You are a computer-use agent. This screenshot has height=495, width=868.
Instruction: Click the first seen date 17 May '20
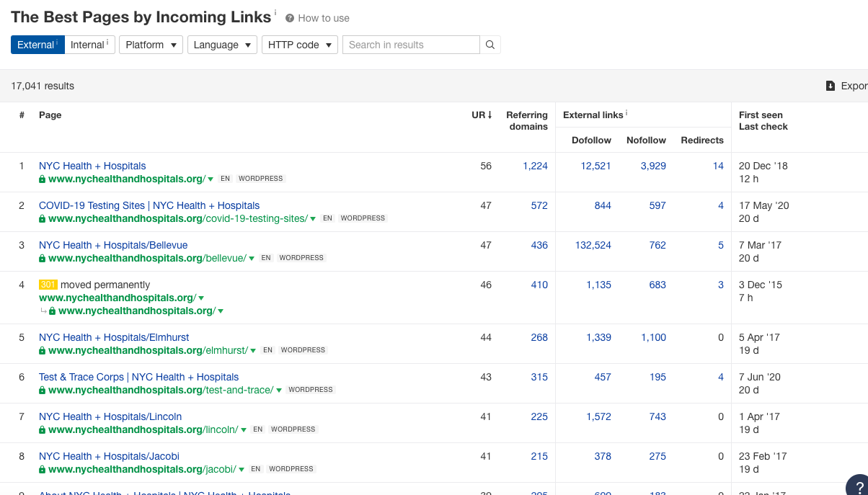pos(764,205)
